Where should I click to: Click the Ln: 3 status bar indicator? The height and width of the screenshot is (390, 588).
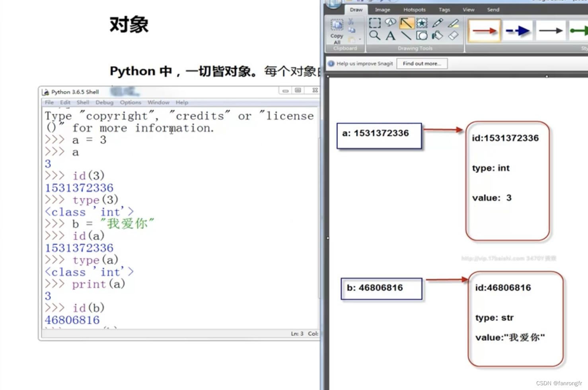click(297, 334)
